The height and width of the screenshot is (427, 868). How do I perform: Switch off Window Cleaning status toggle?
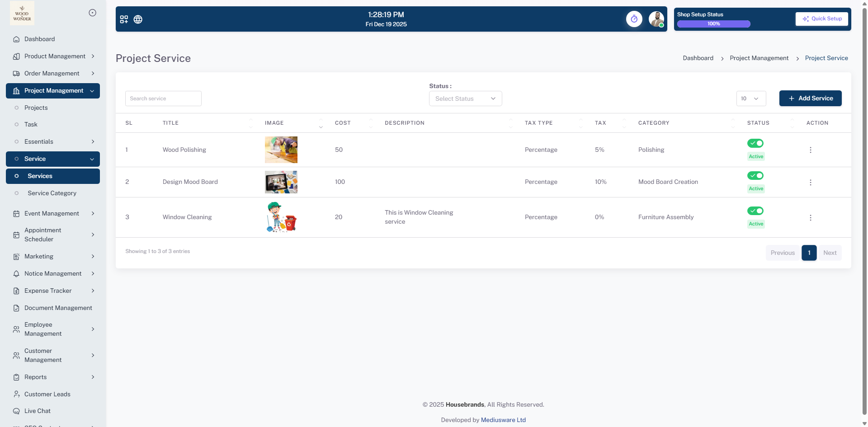pos(755,211)
